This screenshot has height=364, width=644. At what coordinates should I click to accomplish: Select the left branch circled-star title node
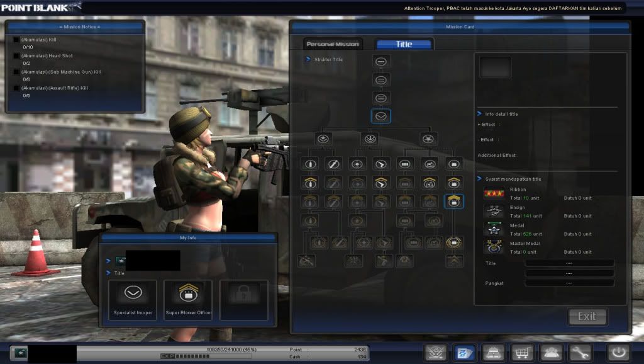pos(323,139)
